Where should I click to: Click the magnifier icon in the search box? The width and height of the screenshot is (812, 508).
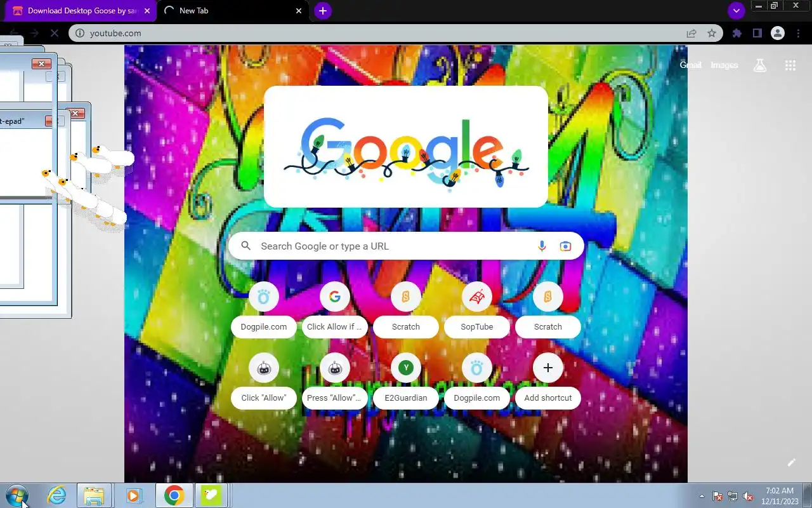[246, 246]
